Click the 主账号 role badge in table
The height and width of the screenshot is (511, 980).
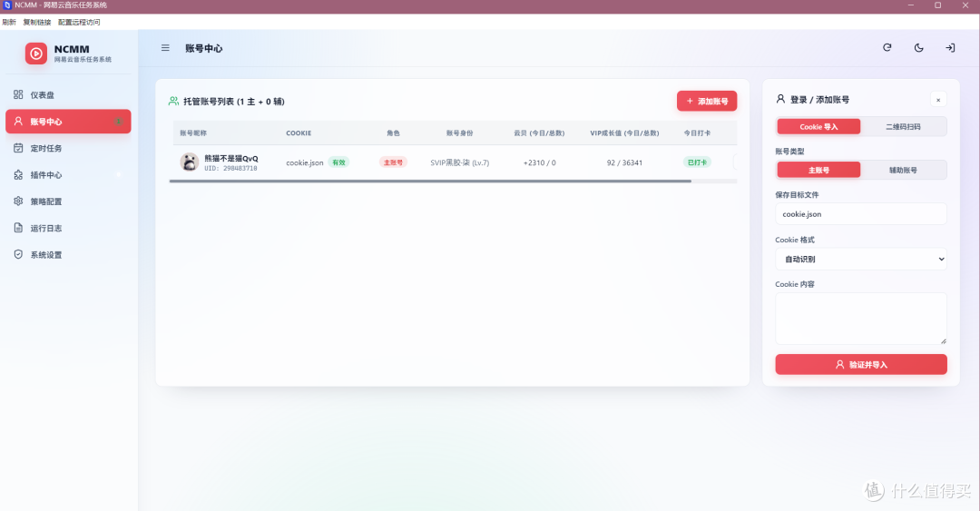click(393, 162)
